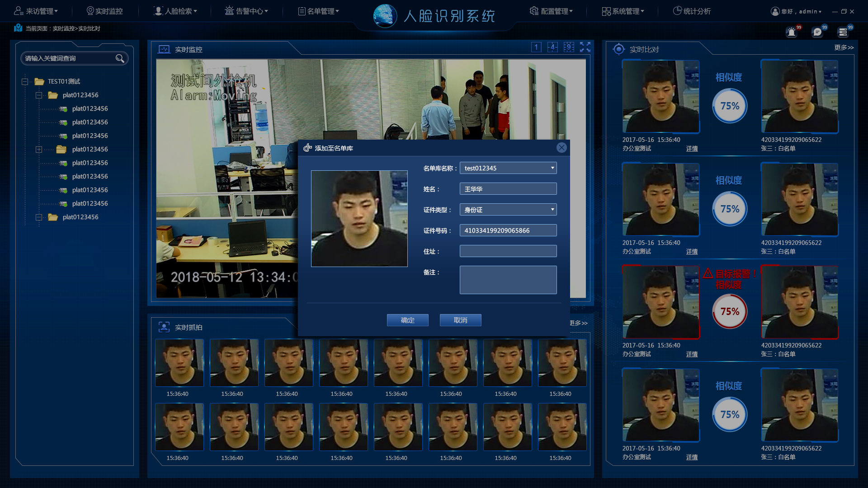Viewport: 868px width, 488px height.
Task: Switch video to 4-screen layout
Action: [x=552, y=47]
